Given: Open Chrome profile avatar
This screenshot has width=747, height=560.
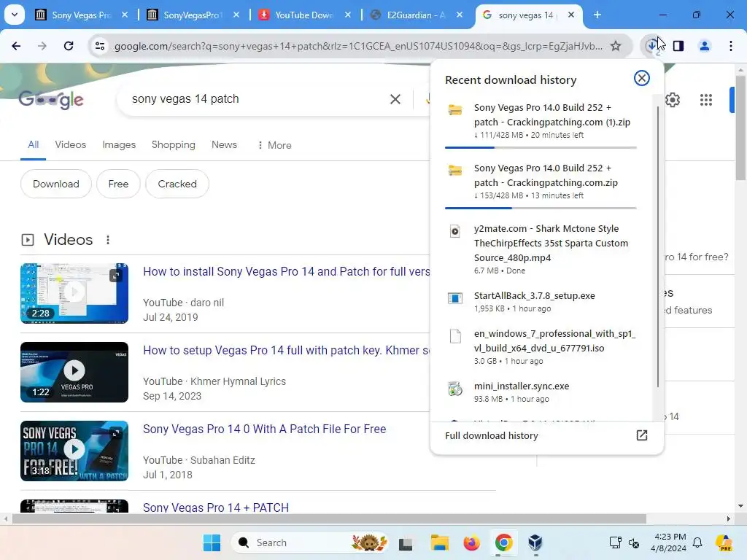Looking at the screenshot, I should pyautogui.click(x=704, y=46).
